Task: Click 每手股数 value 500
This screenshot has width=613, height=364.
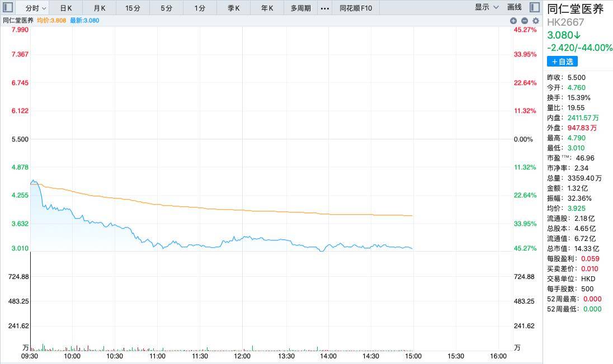Action: 587,289
